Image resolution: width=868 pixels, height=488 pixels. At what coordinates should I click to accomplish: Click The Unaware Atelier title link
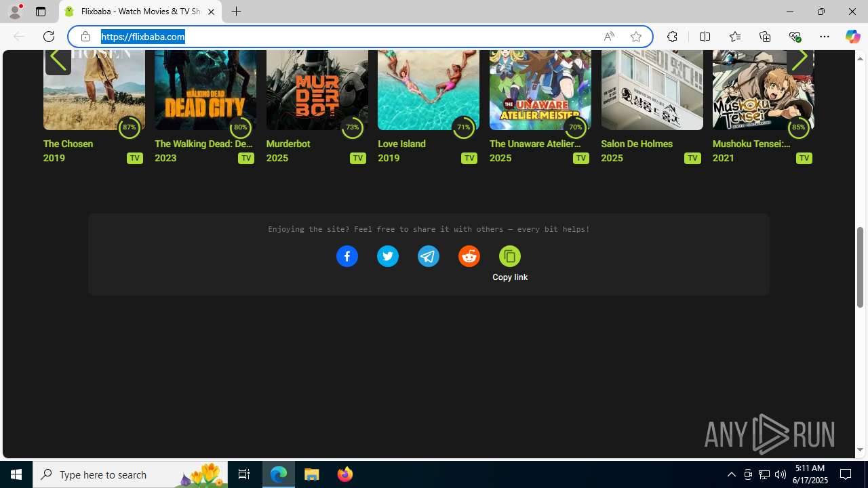click(x=535, y=144)
